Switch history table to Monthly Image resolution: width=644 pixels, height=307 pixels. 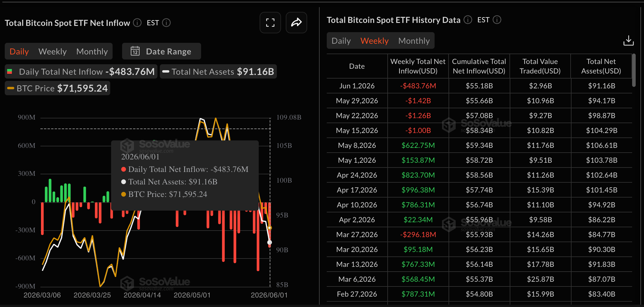pyautogui.click(x=414, y=41)
